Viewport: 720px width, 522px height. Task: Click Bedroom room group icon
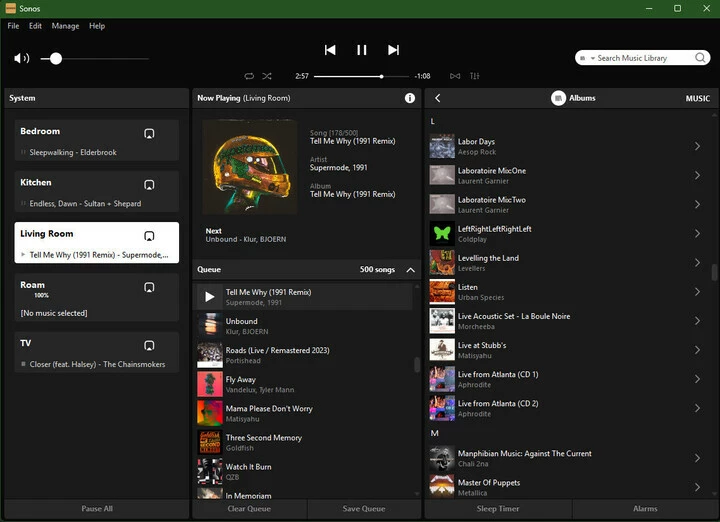tap(149, 133)
